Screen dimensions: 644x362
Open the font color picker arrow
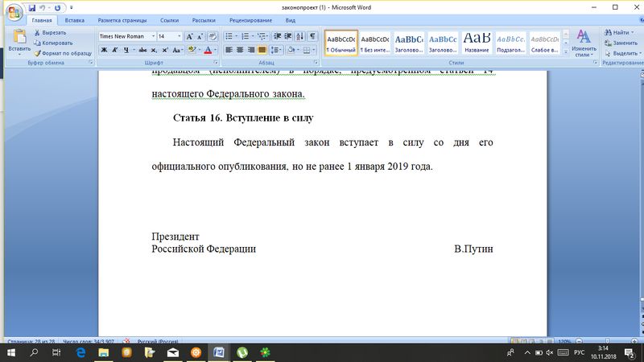(216, 50)
